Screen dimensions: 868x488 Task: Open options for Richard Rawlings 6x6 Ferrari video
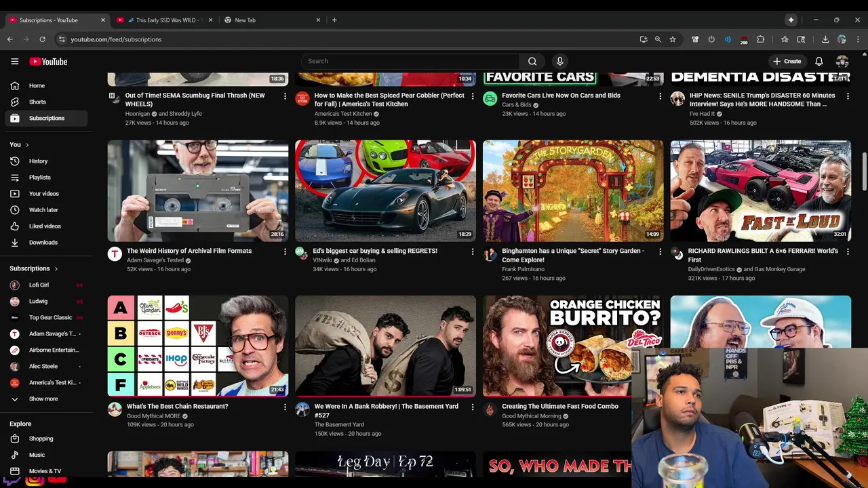coord(848,251)
